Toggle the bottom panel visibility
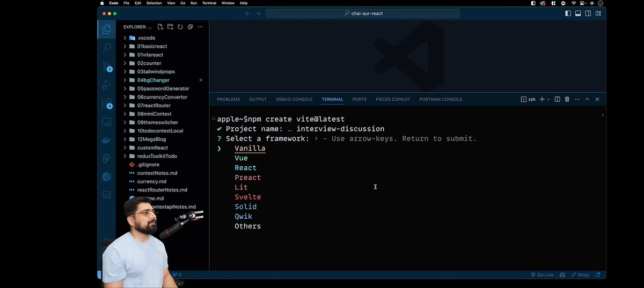 pos(578,13)
